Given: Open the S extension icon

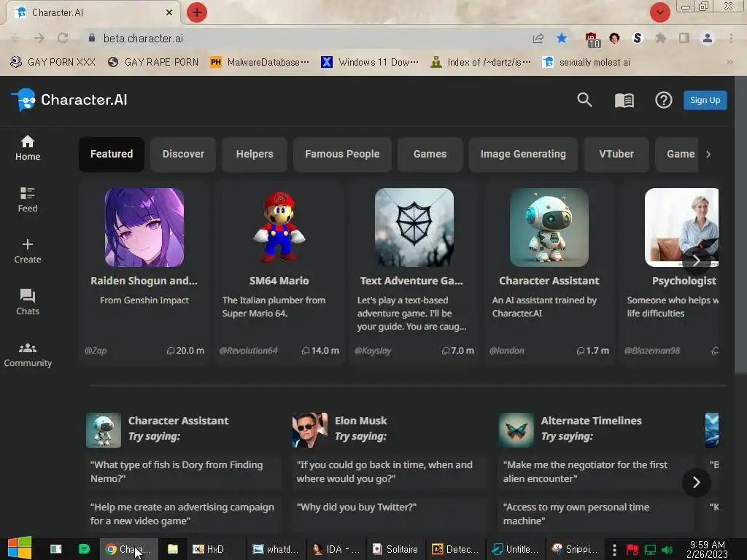Looking at the screenshot, I should point(638,38).
